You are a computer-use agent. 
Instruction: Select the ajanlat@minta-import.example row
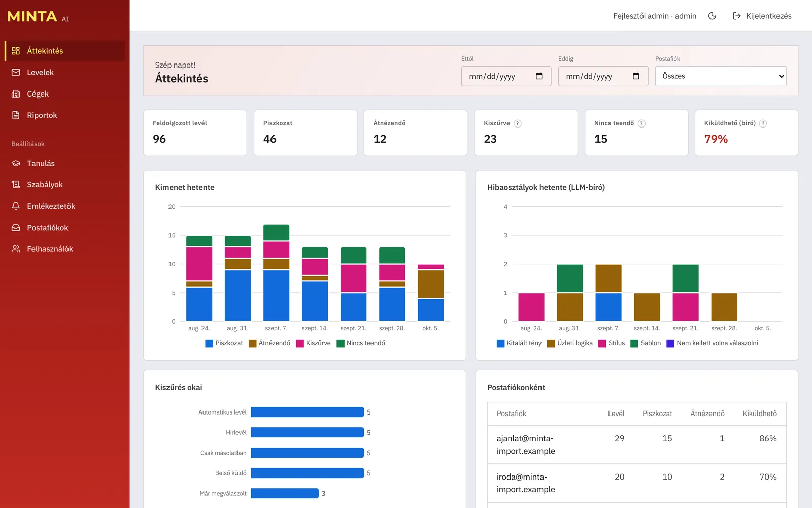[x=636, y=444]
